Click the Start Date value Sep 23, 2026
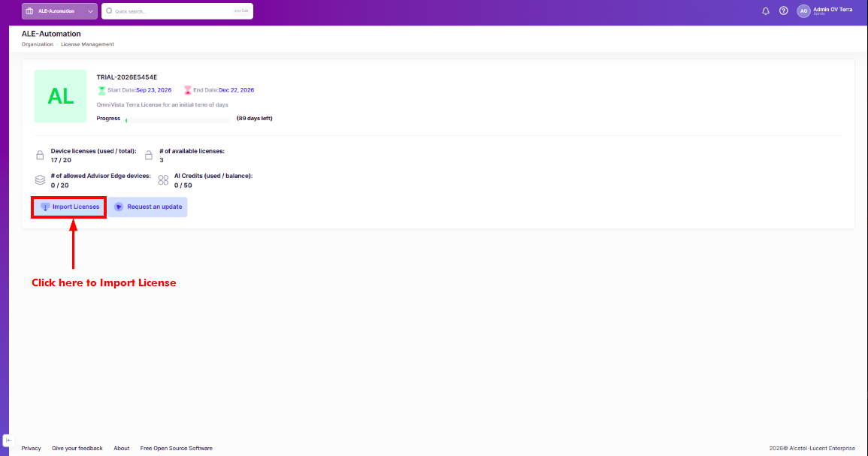The width and height of the screenshot is (868, 456). 154,90
